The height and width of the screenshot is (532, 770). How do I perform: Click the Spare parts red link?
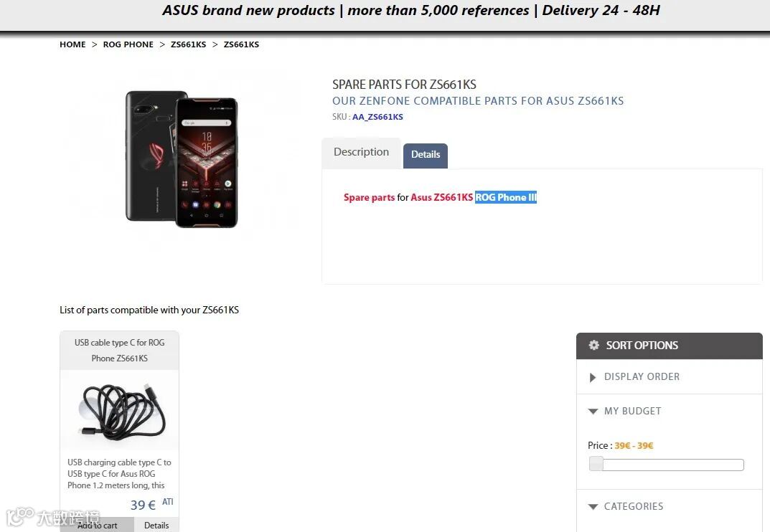pos(370,197)
